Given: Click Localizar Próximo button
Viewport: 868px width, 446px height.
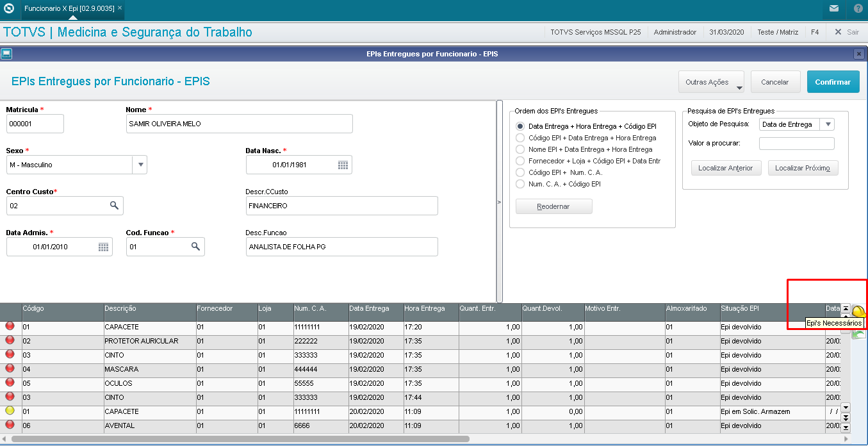Looking at the screenshot, I should pos(803,168).
